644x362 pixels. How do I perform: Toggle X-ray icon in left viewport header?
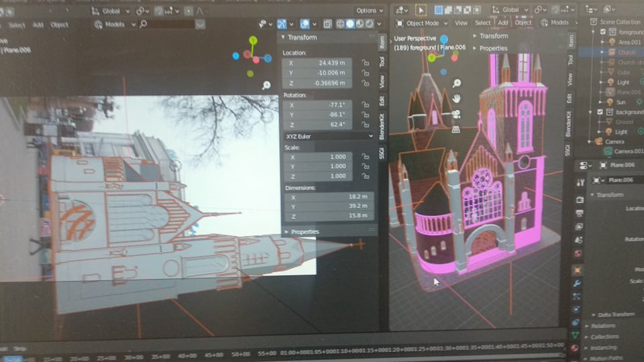click(x=327, y=24)
